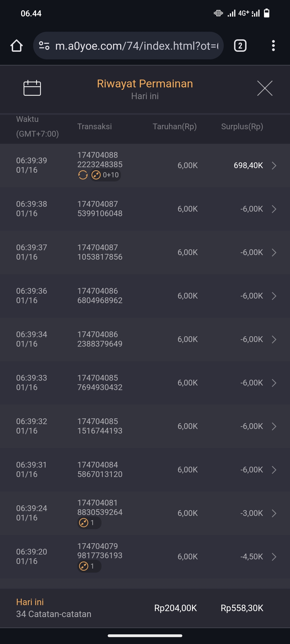Open transaction 174704087 1053817856
Screen dimensions: 290x644
(100, 252)
